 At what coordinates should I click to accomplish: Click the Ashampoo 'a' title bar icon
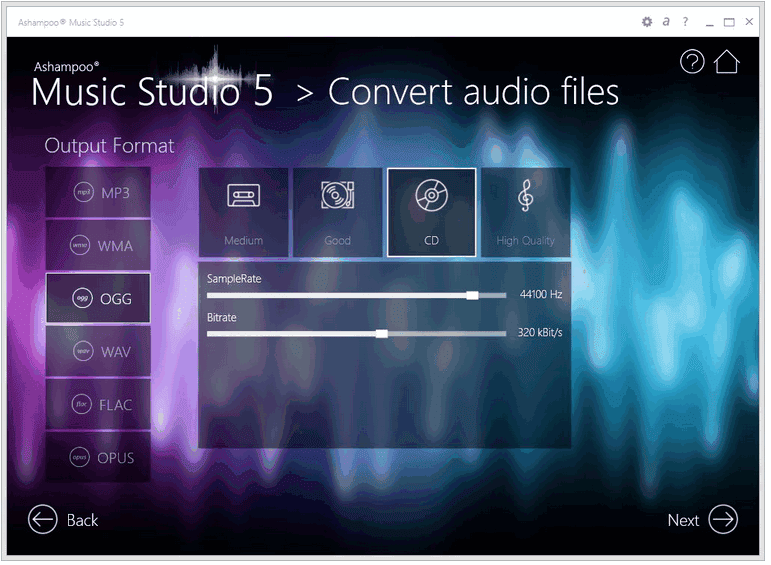pyautogui.click(x=666, y=22)
